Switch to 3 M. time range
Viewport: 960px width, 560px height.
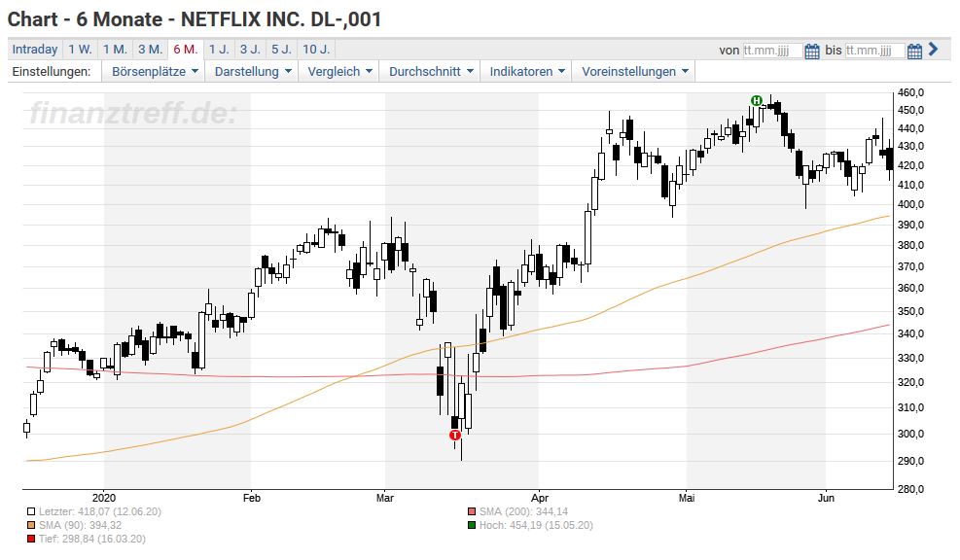point(150,49)
